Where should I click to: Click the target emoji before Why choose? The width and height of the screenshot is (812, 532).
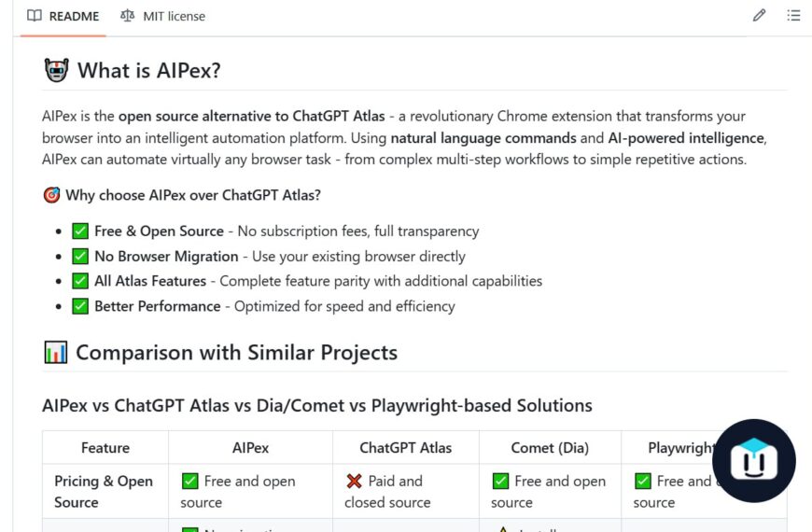point(51,195)
